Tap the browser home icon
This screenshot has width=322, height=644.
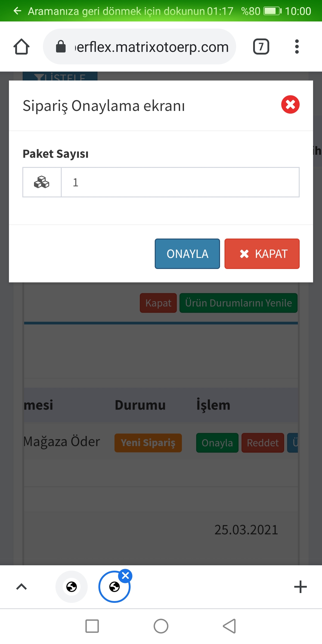coord(21,47)
